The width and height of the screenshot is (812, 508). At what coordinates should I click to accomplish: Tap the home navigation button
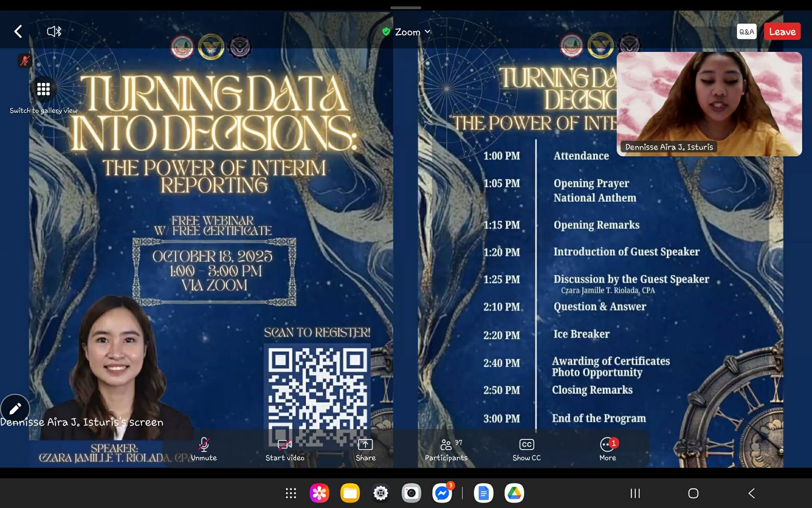[693, 493]
